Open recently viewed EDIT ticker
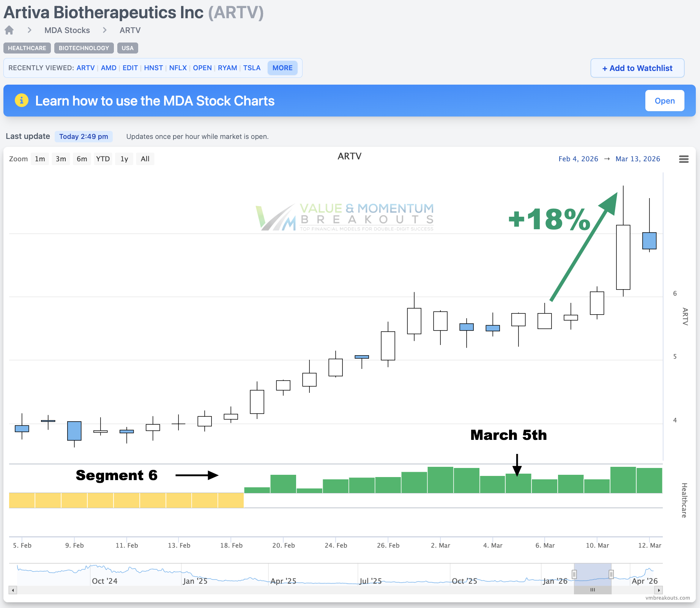 pos(130,68)
